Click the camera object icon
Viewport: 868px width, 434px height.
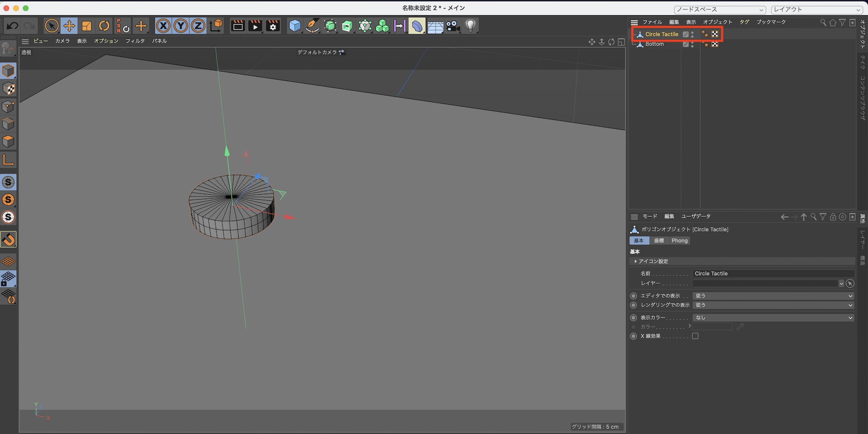pos(453,26)
